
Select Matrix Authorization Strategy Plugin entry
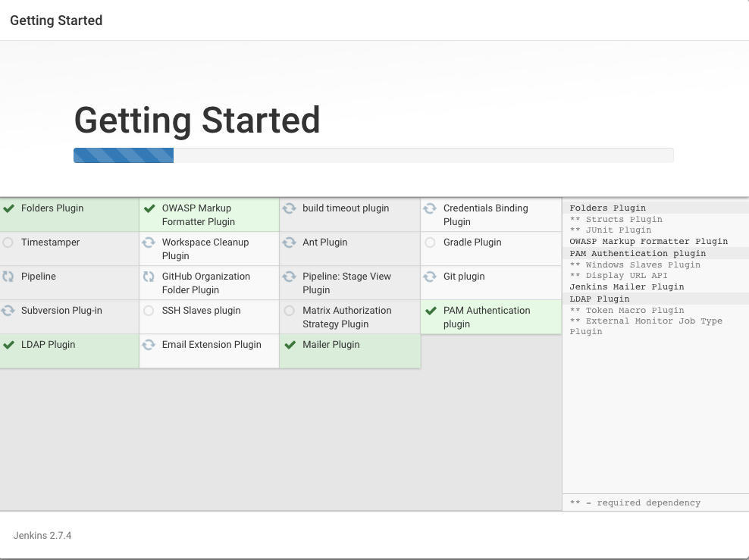point(346,317)
